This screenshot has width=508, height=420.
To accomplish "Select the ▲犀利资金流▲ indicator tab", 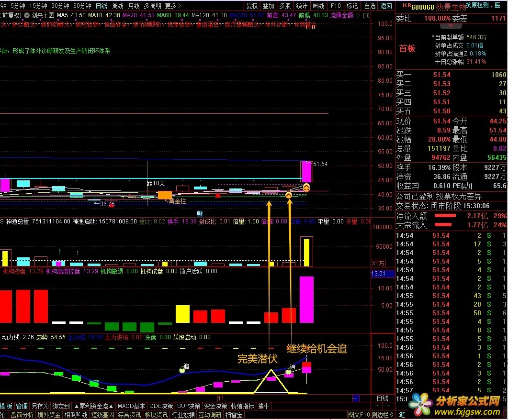I will tap(94, 406).
